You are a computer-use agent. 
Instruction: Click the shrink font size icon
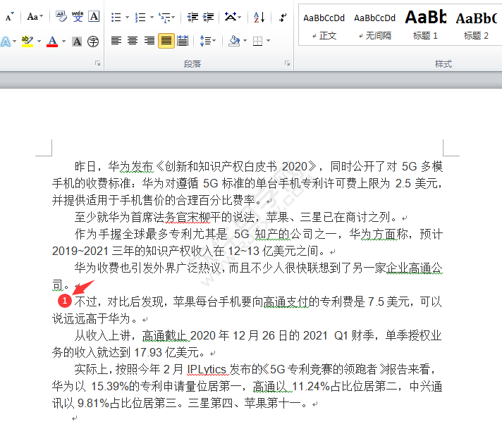pyautogui.click(x=10, y=17)
